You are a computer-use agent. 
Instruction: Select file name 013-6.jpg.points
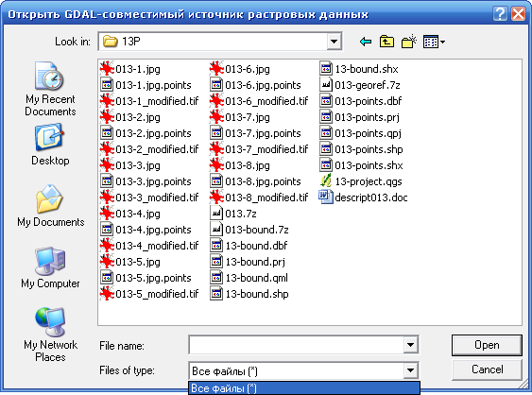pyautogui.click(x=263, y=85)
